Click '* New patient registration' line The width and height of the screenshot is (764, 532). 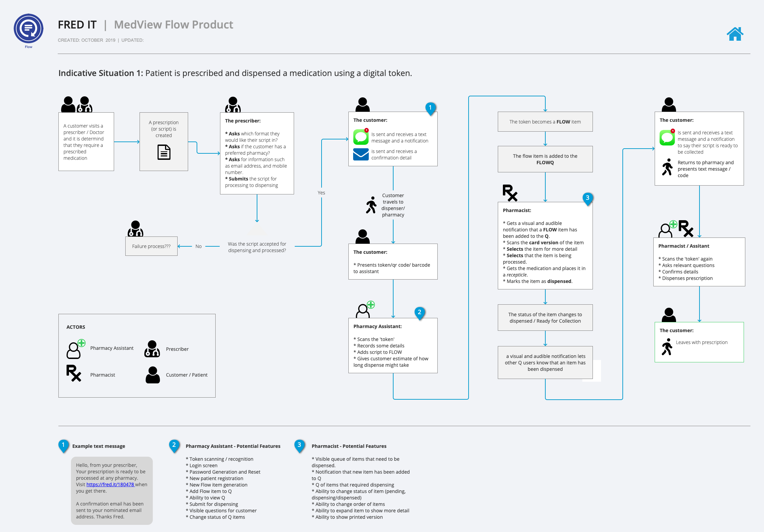tap(215, 478)
